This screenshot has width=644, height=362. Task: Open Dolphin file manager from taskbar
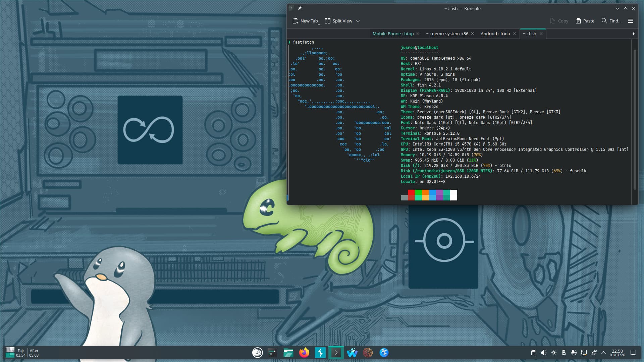coord(288,353)
